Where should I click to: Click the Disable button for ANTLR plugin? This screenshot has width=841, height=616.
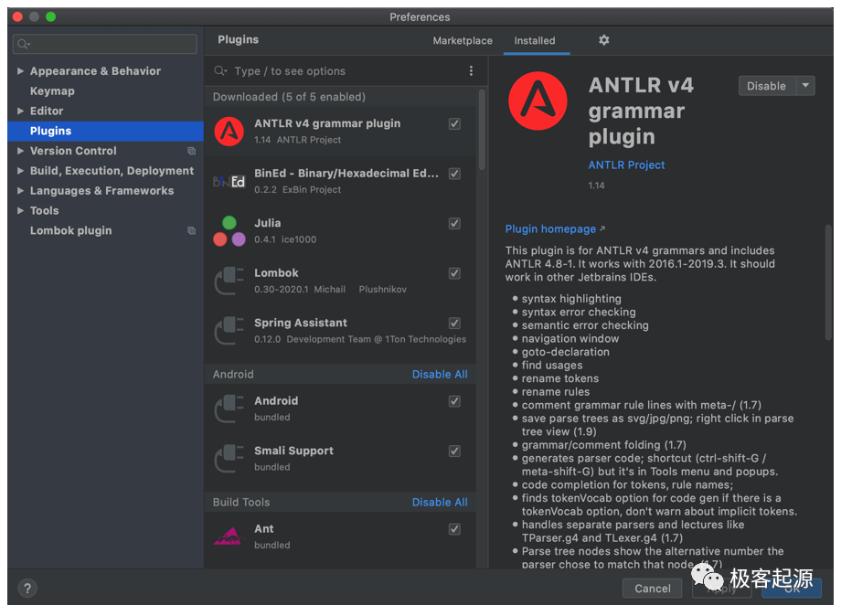766,86
